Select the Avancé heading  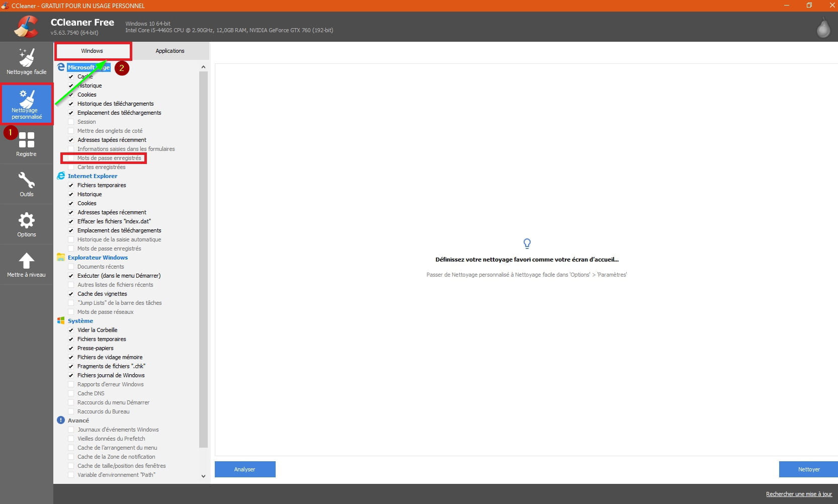click(78, 421)
